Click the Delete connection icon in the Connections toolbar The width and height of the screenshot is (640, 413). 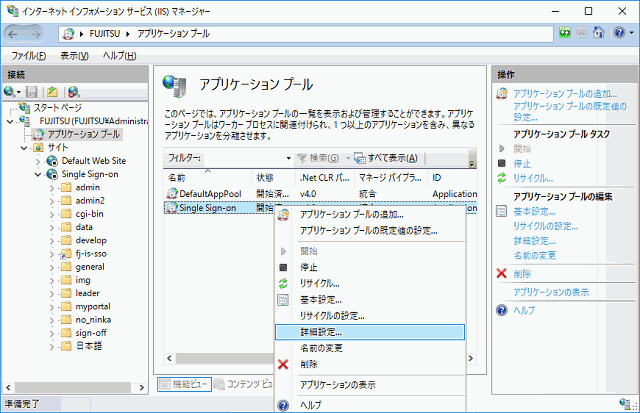(x=73, y=92)
